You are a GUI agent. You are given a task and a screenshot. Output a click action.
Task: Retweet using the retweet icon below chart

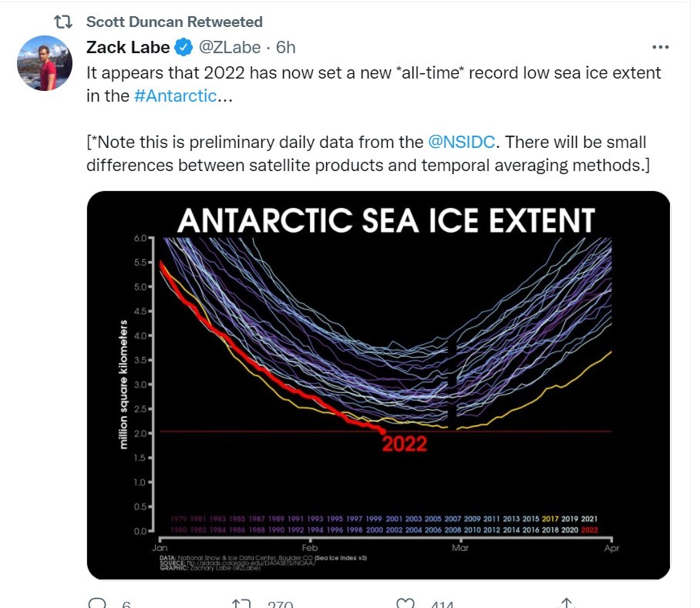click(241, 603)
